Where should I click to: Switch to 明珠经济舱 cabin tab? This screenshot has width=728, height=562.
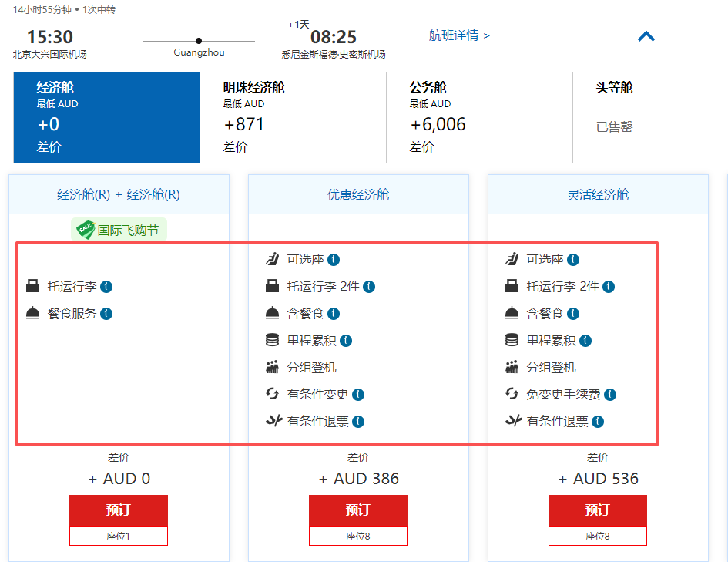coord(293,117)
